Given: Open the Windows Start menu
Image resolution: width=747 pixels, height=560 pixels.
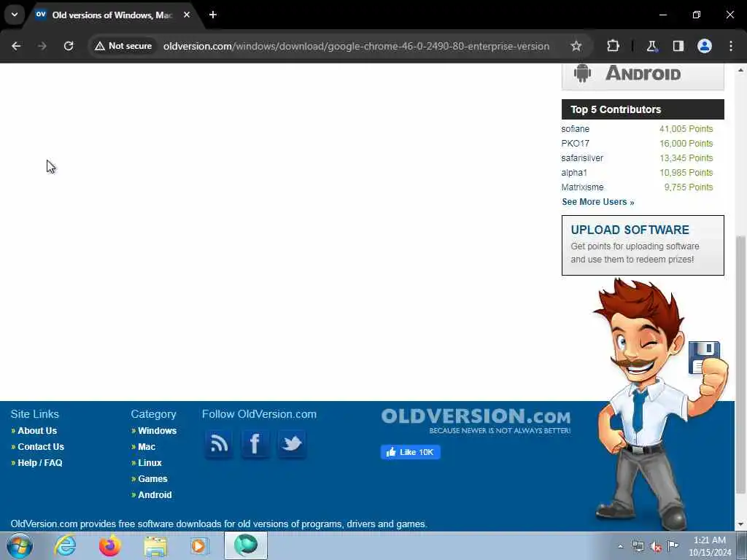Looking at the screenshot, I should coord(20,545).
